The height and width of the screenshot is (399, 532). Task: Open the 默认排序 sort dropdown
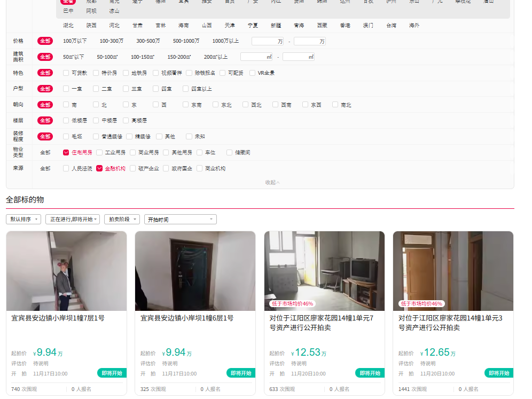24,219
